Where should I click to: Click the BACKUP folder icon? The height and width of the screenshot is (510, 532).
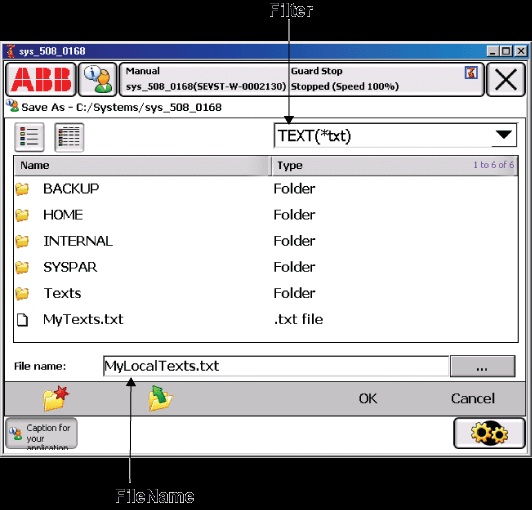(22, 189)
